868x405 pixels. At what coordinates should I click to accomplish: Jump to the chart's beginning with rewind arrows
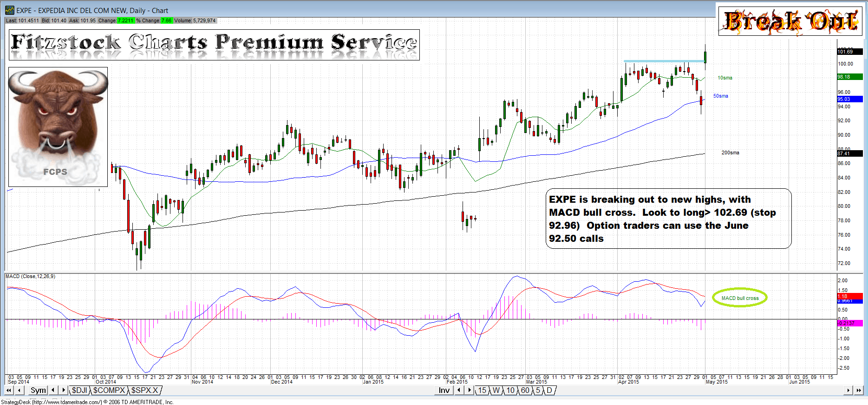click(x=9, y=391)
